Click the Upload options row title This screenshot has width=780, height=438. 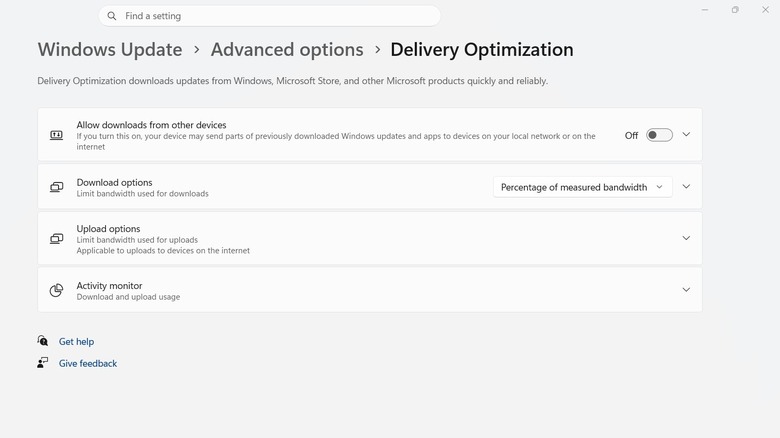tap(108, 229)
